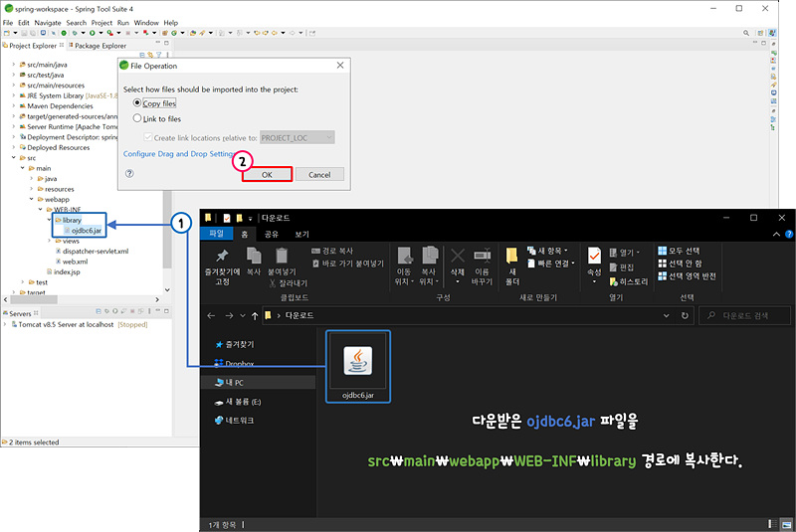Image resolution: width=796 pixels, height=532 pixels.
Task: Open the Window menu
Action: click(146, 23)
